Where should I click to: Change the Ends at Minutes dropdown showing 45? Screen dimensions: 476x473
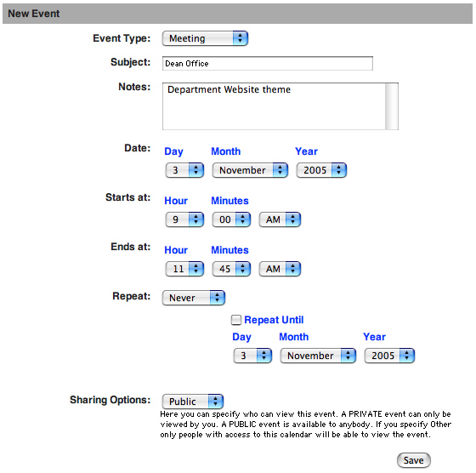231,269
